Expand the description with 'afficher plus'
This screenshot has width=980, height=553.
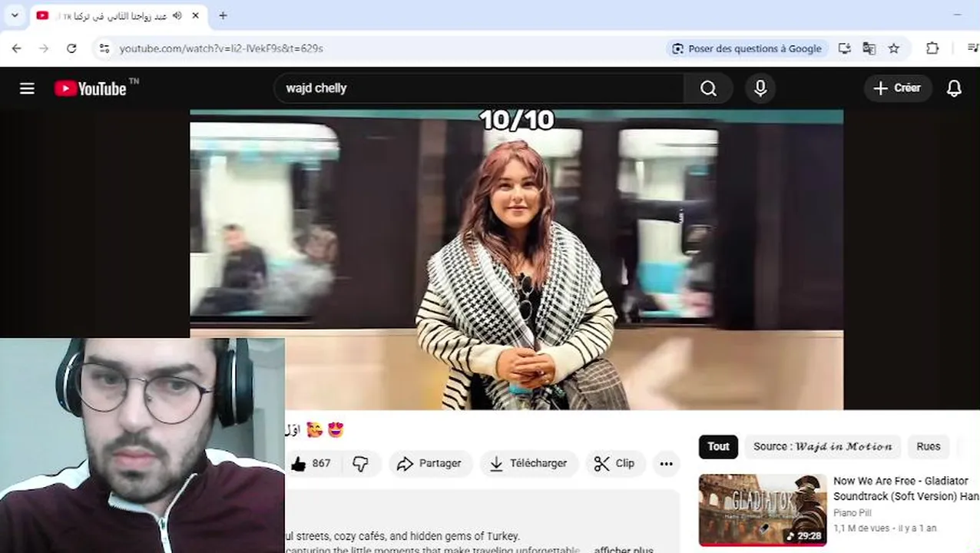[624, 550]
